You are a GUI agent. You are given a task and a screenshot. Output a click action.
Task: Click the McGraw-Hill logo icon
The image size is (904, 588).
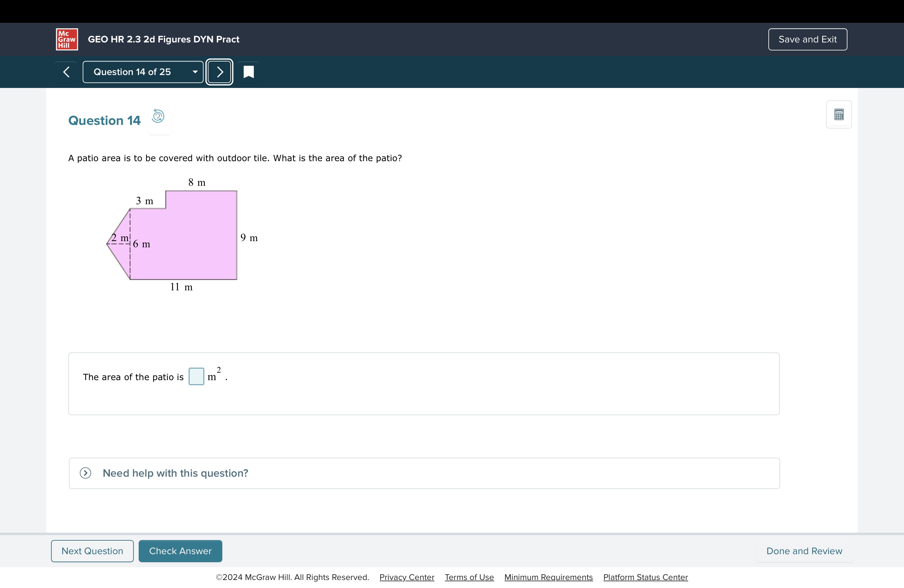tap(66, 39)
